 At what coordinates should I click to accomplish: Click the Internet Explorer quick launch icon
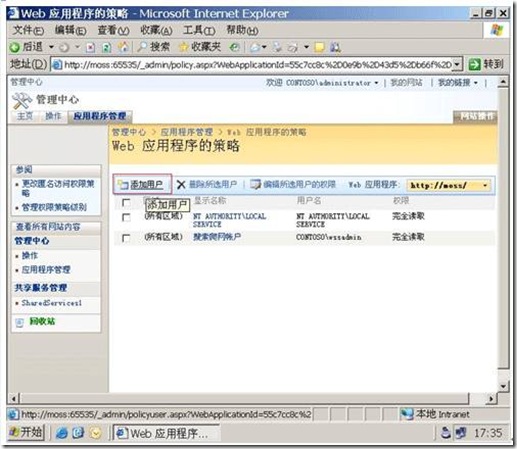tap(61, 433)
